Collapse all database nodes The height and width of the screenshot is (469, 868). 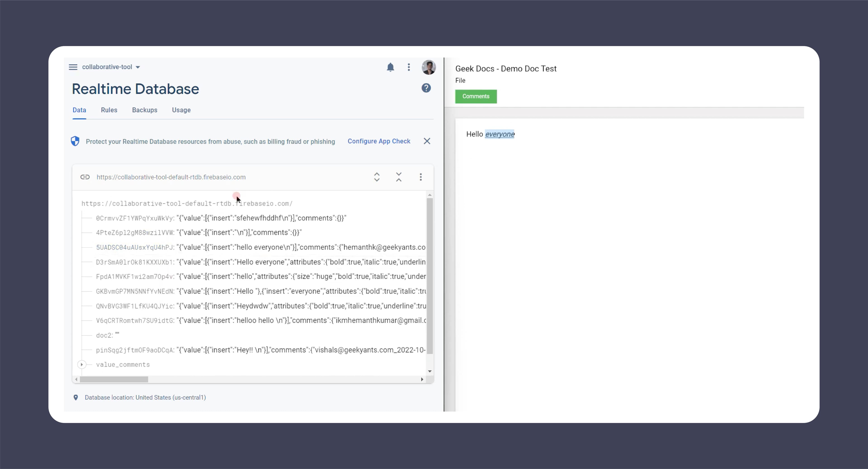click(x=399, y=177)
